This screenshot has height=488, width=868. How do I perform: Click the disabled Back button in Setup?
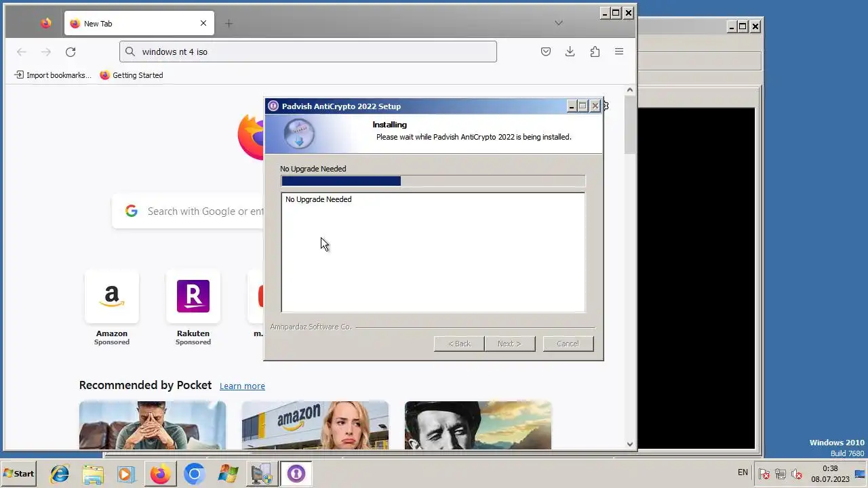pyautogui.click(x=459, y=344)
